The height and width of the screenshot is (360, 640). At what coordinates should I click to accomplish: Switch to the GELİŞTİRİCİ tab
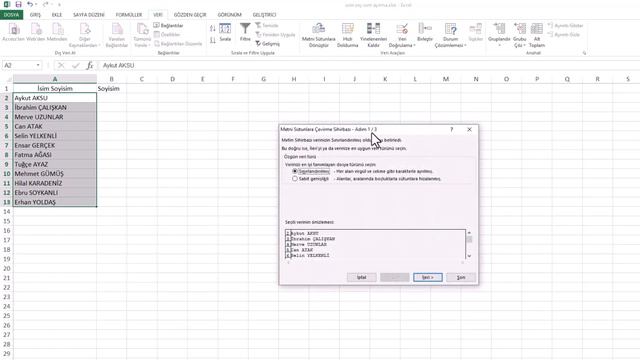click(x=264, y=15)
